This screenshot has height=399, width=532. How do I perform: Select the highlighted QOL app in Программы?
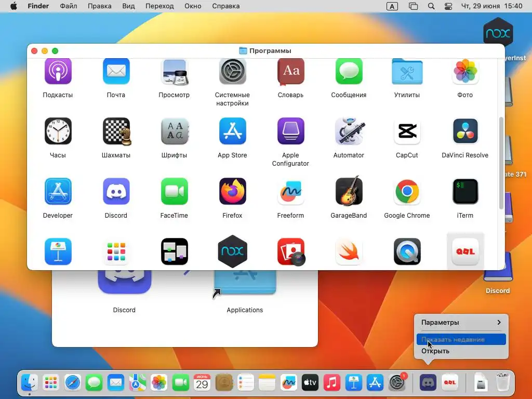pyautogui.click(x=465, y=251)
